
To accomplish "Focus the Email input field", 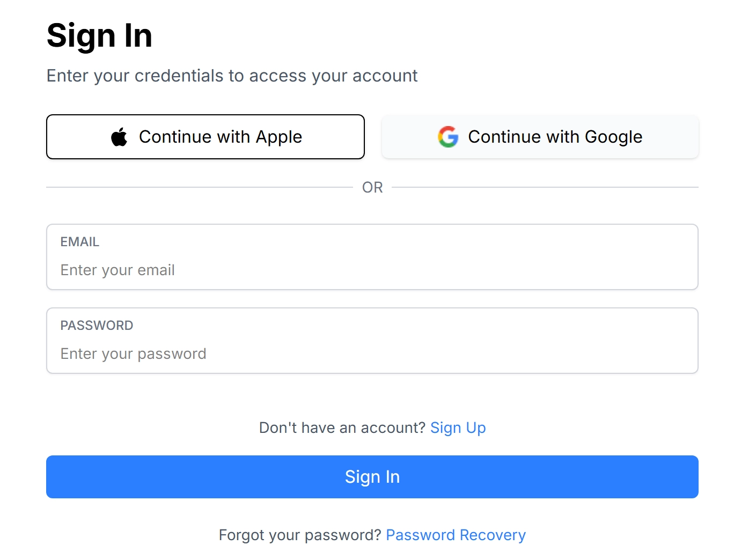I will [372, 270].
